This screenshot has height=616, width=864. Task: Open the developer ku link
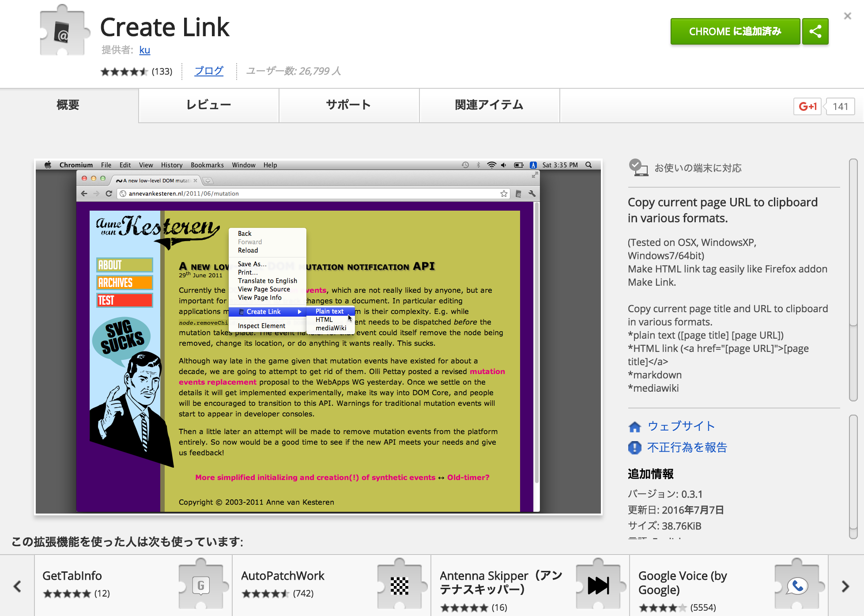point(144,50)
